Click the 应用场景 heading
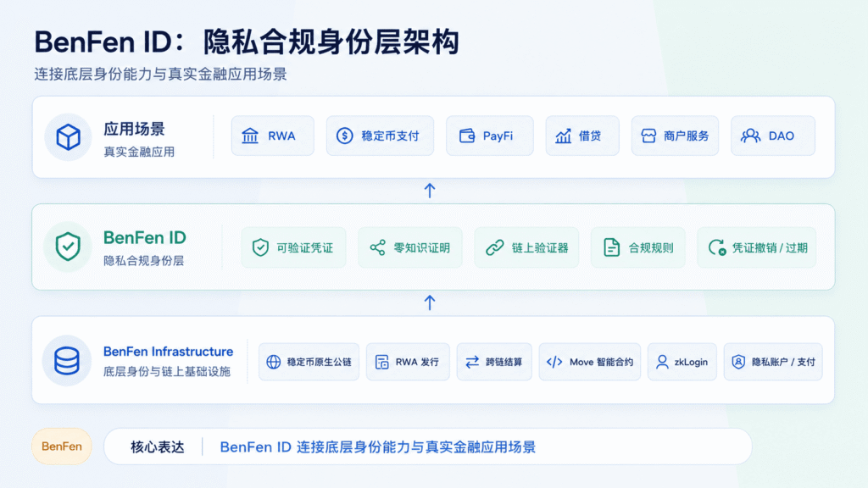This screenshot has width=868, height=488. [x=134, y=129]
